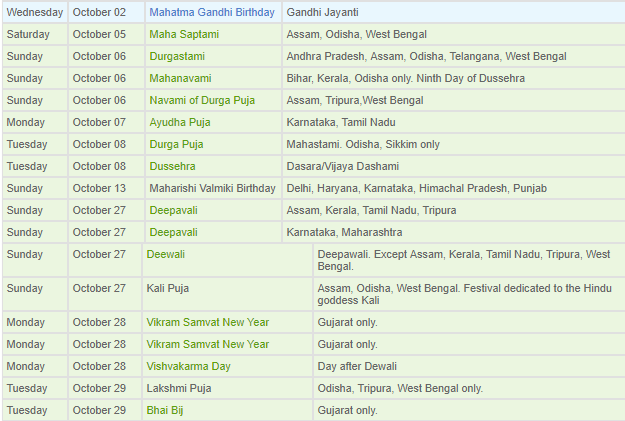The width and height of the screenshot is (625, 421).
Task: Click the Festival dedicated to goddess Kali cell
Action: [x=469, y=294]
